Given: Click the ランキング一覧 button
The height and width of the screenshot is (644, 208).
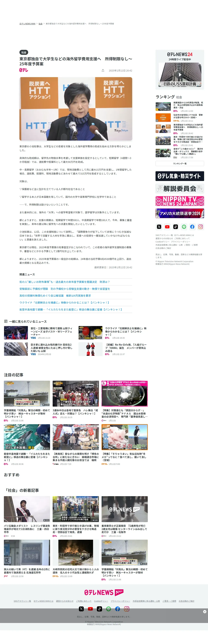Looking at the screenshot, I should (x=180, y=164).
